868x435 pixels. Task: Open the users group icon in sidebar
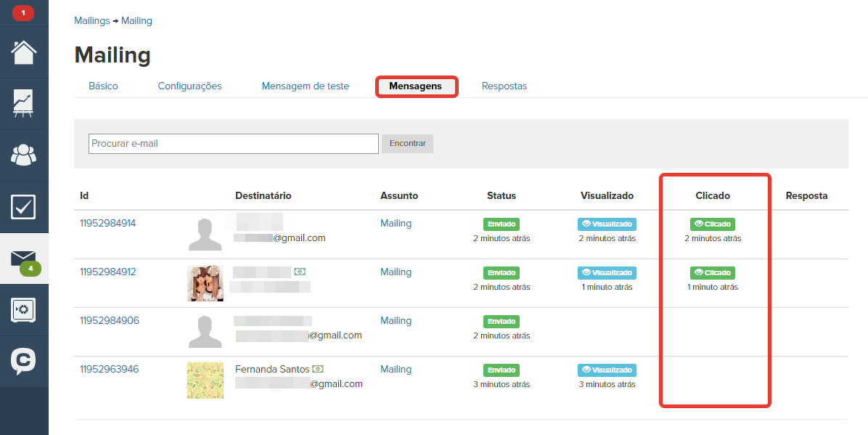point(24,155)
